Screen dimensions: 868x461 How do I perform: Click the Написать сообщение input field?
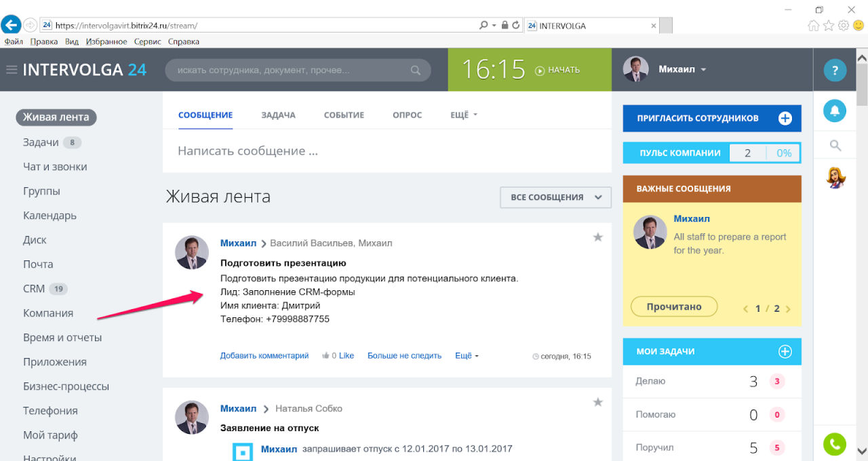(x=387, y=151)
